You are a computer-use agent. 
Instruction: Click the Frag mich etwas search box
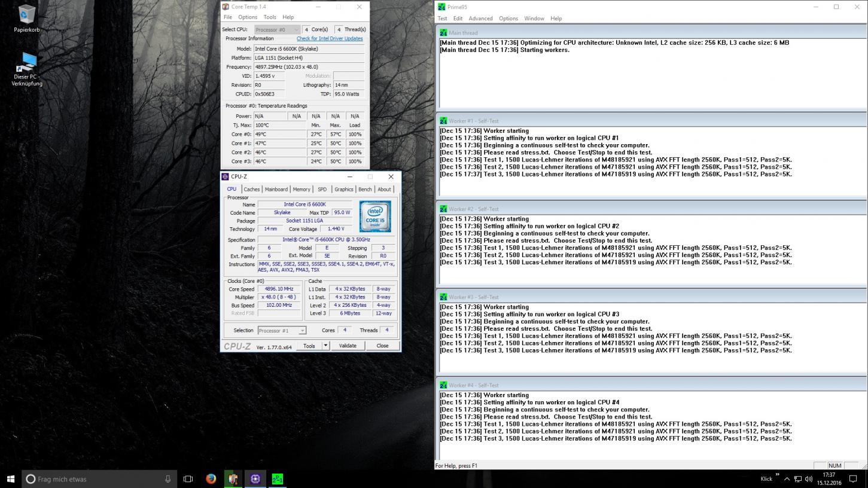tap(99, 479)
